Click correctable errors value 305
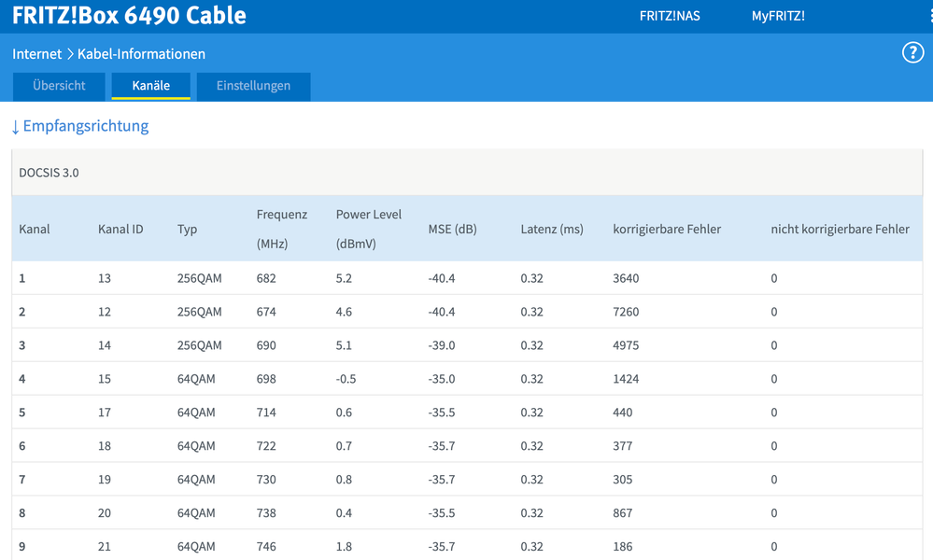 click(x=622, y=479)
